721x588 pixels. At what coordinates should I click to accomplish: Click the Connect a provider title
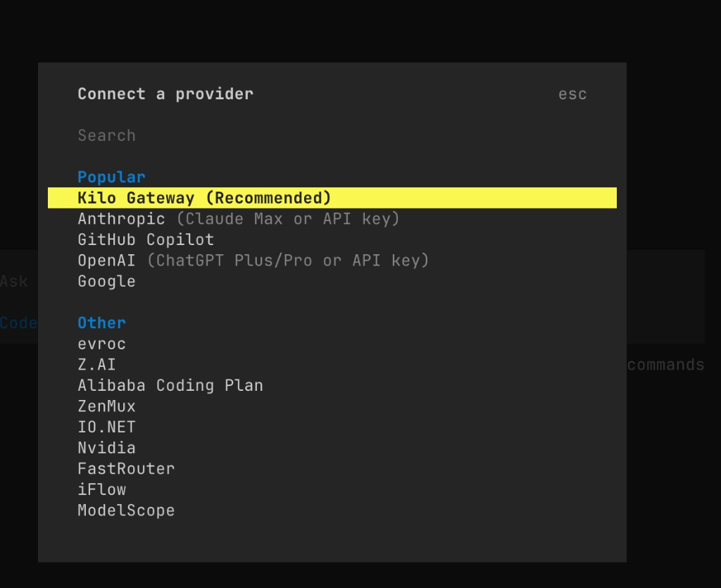click(165, 94)
